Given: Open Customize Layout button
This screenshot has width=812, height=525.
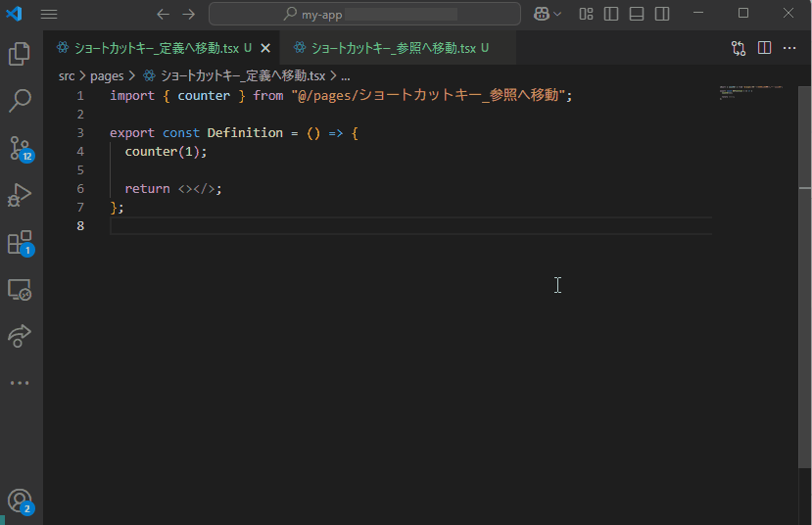Looking at the screenshot, I should [x=586, y=14].
